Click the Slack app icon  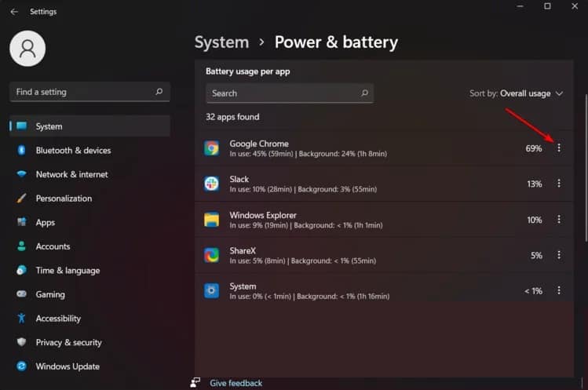pyautogui.click(x=211, y=184)
